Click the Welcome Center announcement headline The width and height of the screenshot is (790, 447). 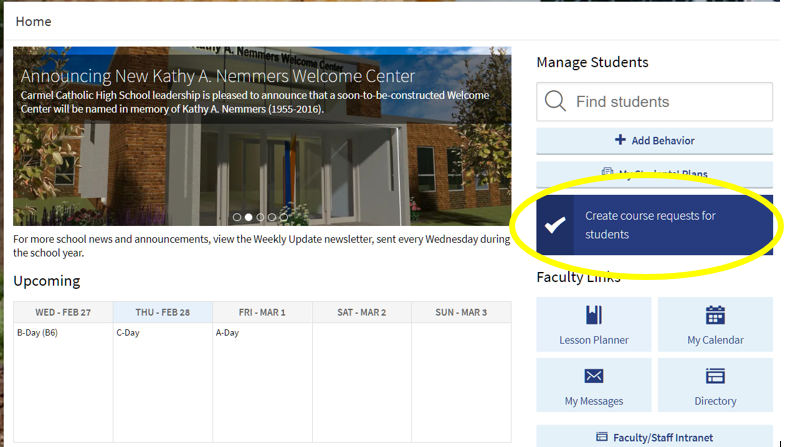click(x=218, y=76)
